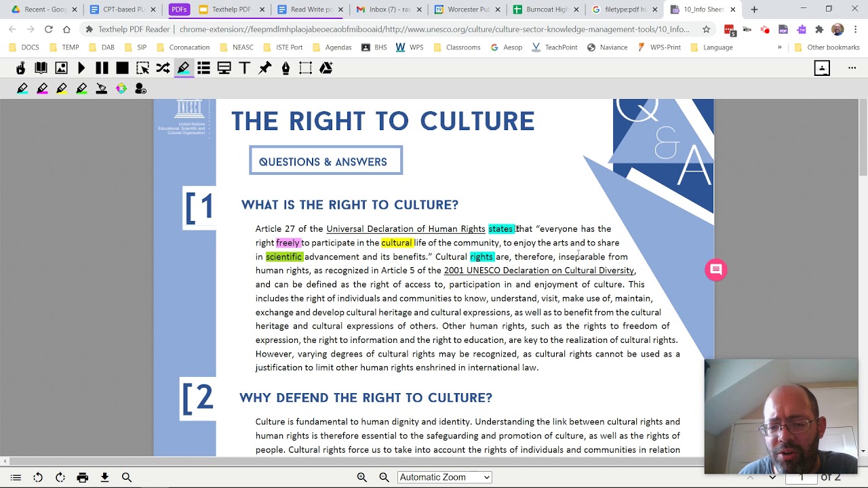The width and height of the screenshot is (868, 488).
Task: Click the Chrome profile avatar
Action: click(837, 29)
